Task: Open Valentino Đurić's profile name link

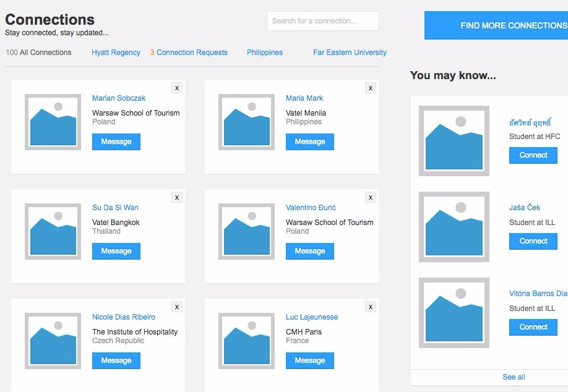Action: coord(311,208)
